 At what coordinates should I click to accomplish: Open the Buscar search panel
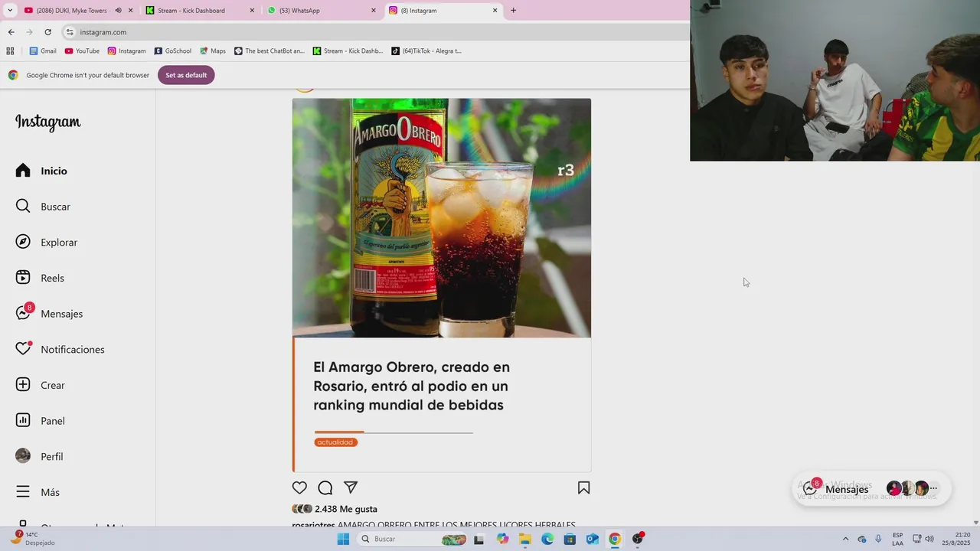point(43,207)
